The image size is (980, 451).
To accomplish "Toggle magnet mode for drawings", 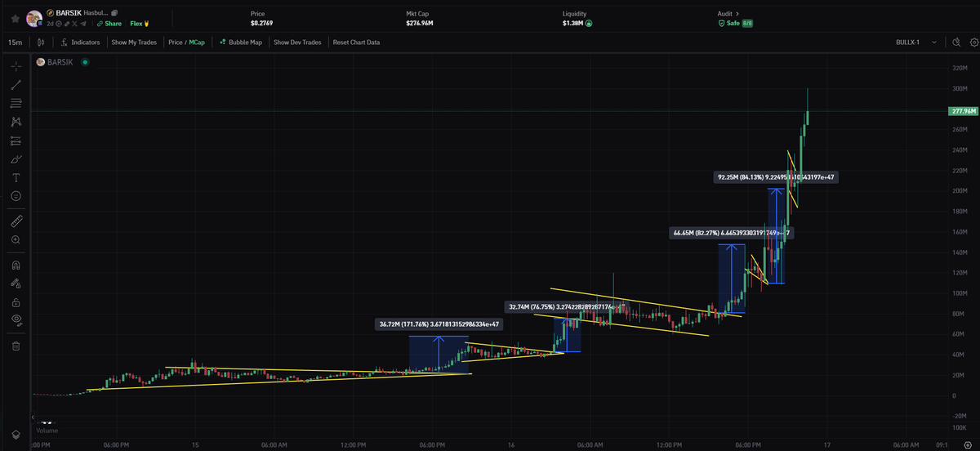I will click(x=16, y=265).
